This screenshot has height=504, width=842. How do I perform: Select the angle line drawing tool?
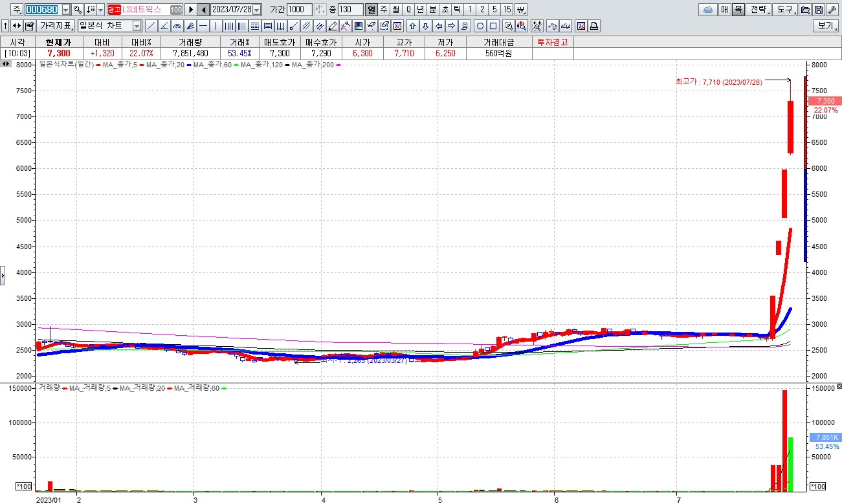coord(164,26)
